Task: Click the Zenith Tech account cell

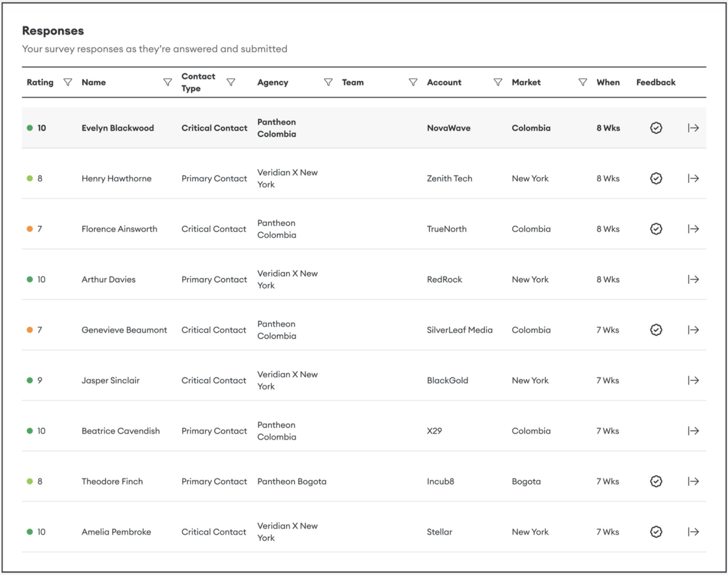Action: pyautogui.click(x=449, y=178)
